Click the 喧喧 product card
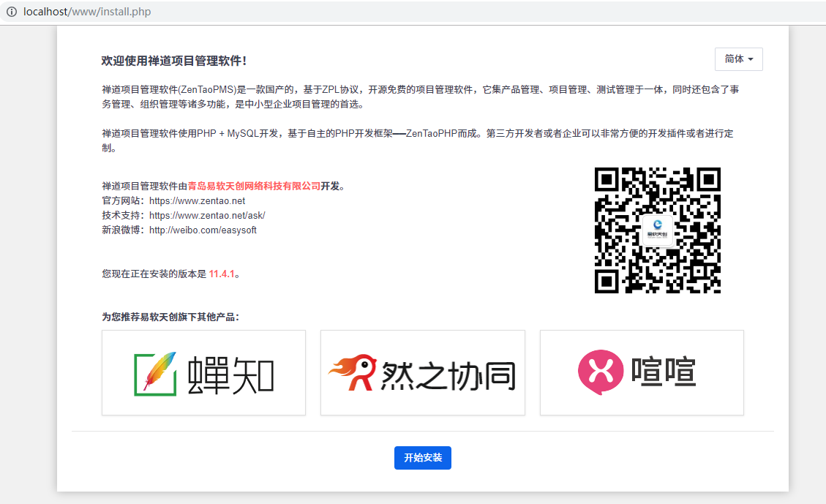826x504 pixels. (642, 373)
